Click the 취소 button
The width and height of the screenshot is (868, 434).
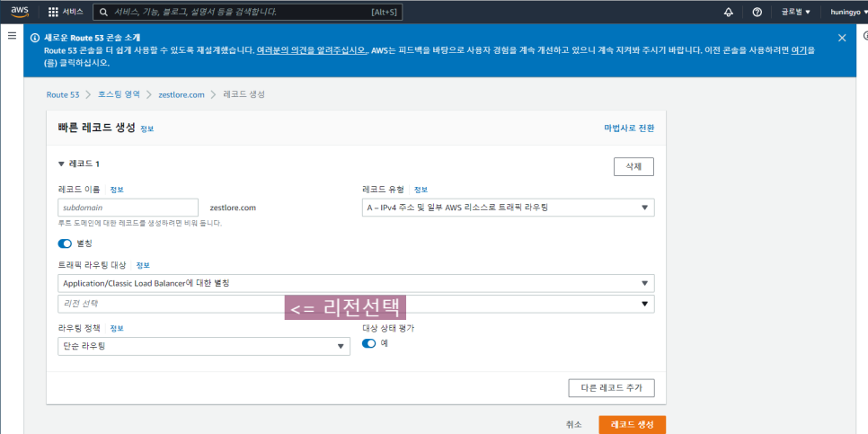point(574,425)
